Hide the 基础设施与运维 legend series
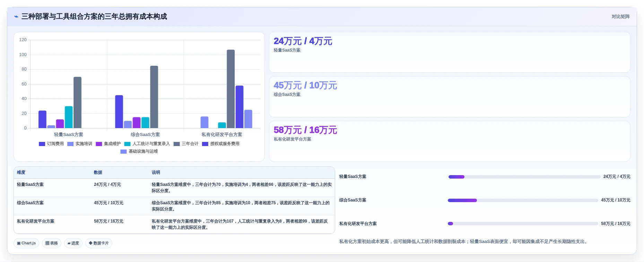This screenshot has width=644, height=262. point(139,151)
